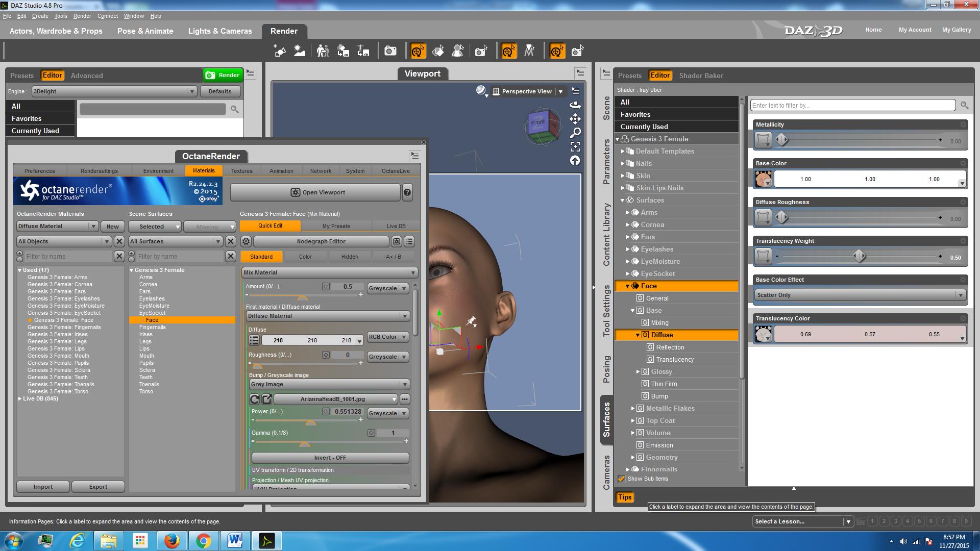Open the Base Color Effect dropdown
The height and width of the screenshot is (551, 980).
click(860, 295)
